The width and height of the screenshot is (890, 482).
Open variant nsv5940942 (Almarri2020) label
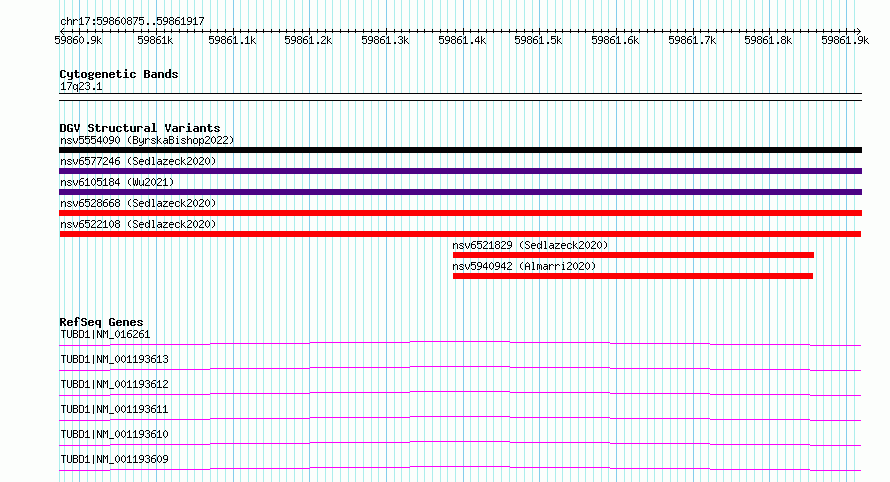[x=524, y=266]
